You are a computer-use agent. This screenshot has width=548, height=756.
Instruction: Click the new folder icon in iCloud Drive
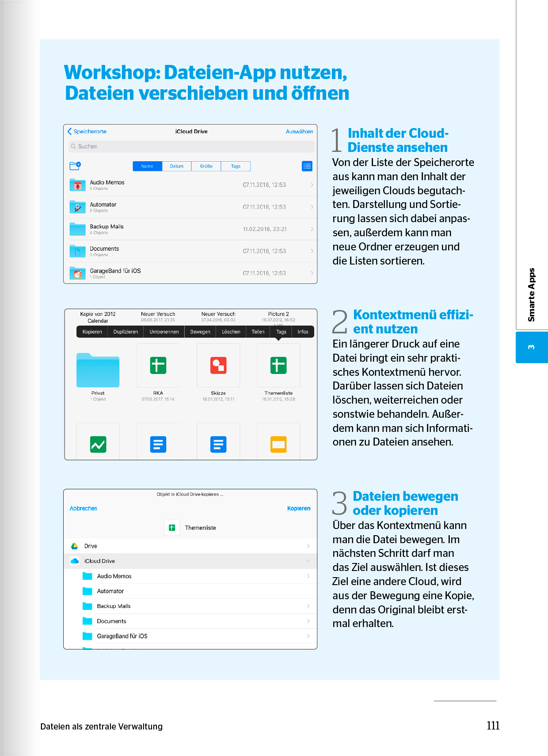[x=75, y=166]
